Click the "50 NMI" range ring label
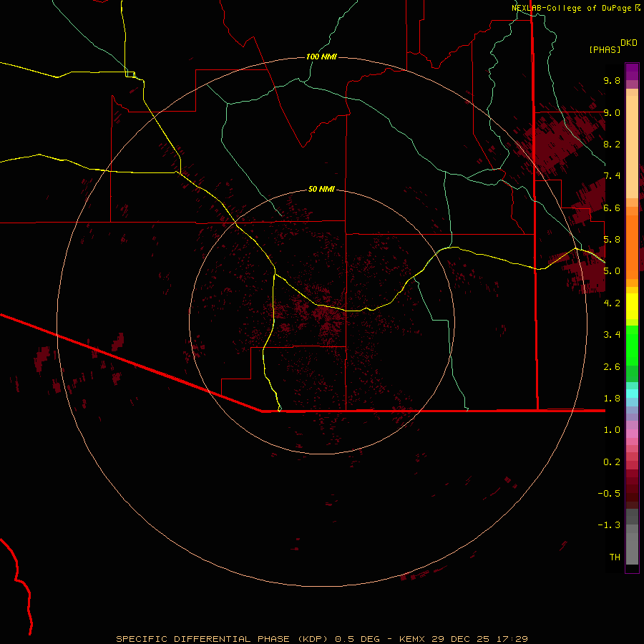 (x=321, y=189)
